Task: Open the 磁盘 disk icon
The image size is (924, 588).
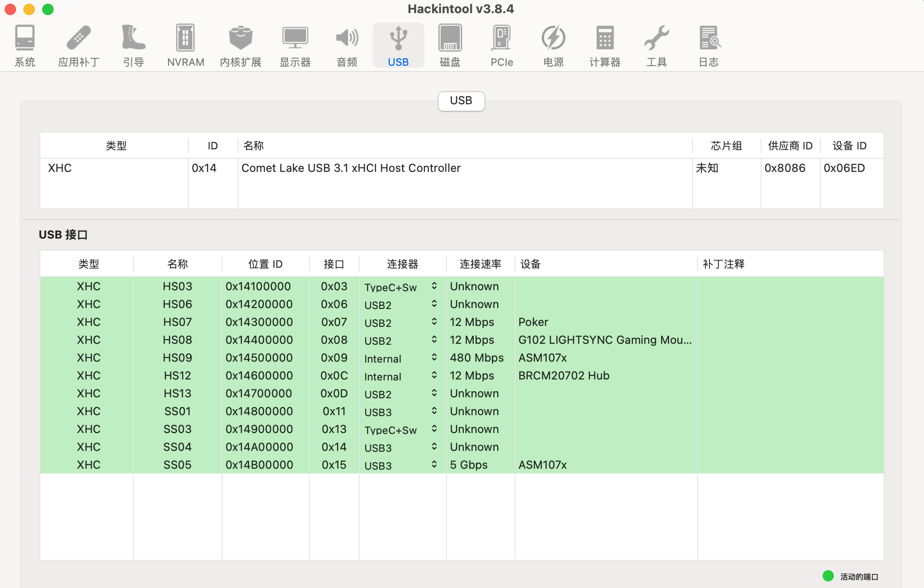Action: (x=450, y=45)
